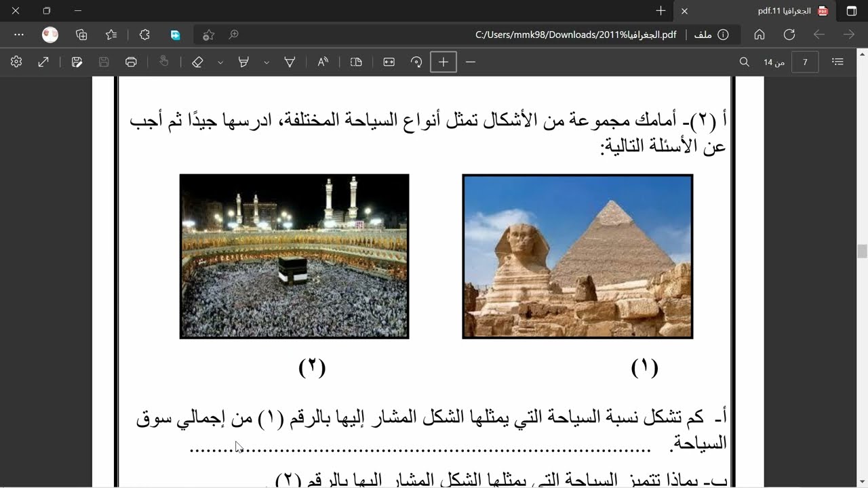Open the PDF table of contents panel
This screenshot has height=488, width=868.
pos(838,62)
